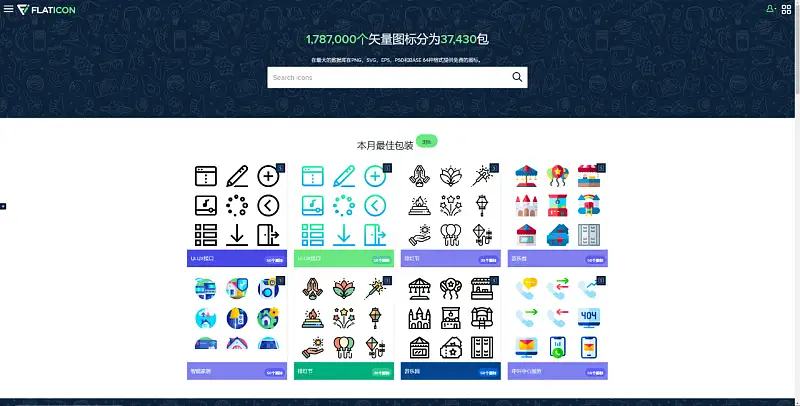The height and width of the screenshot is (406, 800).
Task: Click the icon count badge on 智能家居
Action: tap(274, 373)
